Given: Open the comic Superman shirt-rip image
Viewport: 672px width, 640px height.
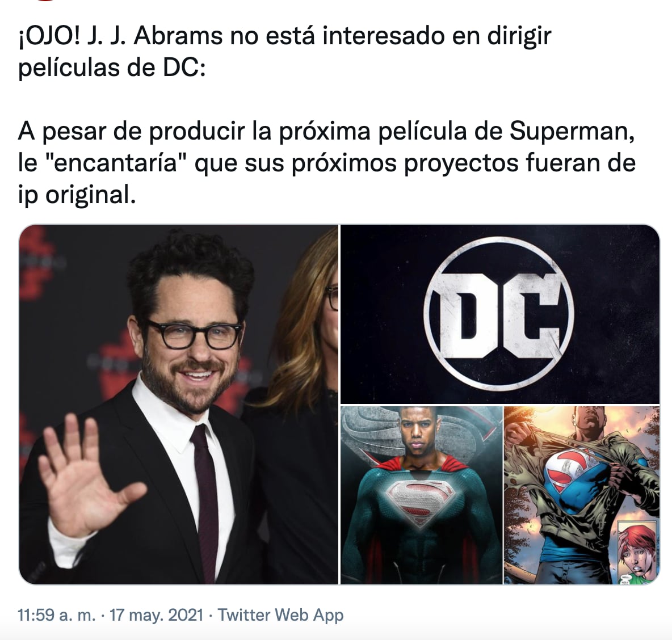Looking at the screenshot, I should pos(582,495).
